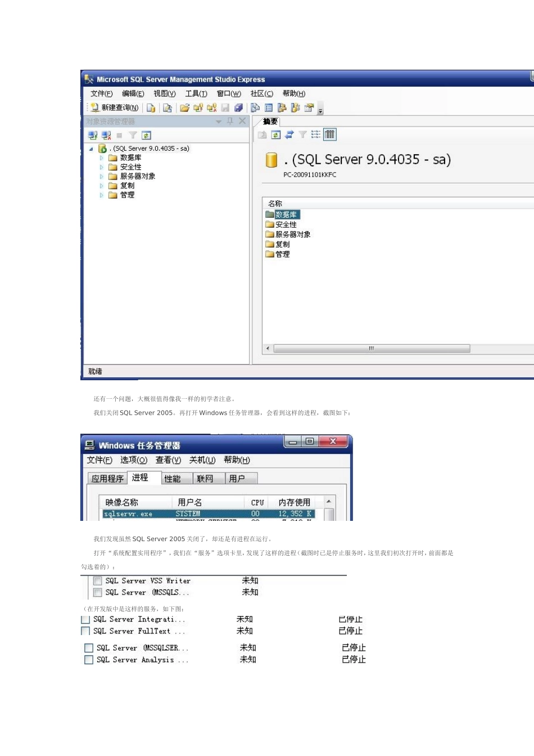Click the Refresh icon in Summary toolbar
Screen dimensions: 534x756
click(x=275, y=134)
